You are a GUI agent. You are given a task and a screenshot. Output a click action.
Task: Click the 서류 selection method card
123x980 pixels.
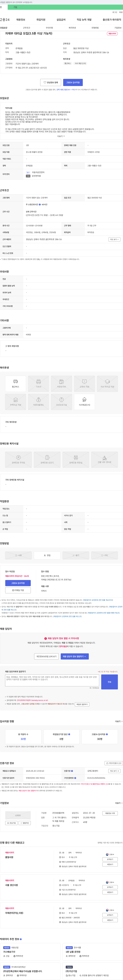tap(18, 555)
